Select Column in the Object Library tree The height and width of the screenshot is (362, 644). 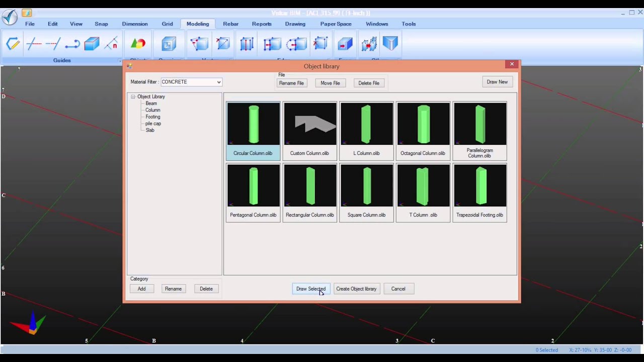[x=152, y=110]
